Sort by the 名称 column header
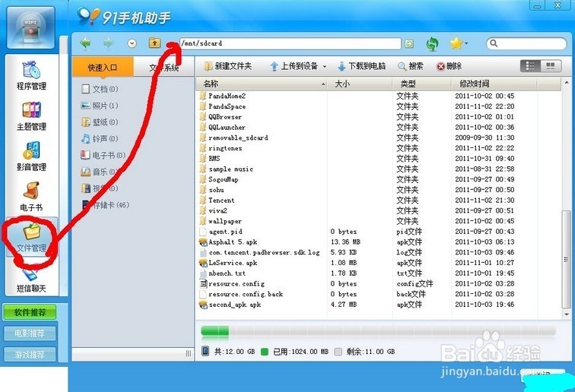 262,84
